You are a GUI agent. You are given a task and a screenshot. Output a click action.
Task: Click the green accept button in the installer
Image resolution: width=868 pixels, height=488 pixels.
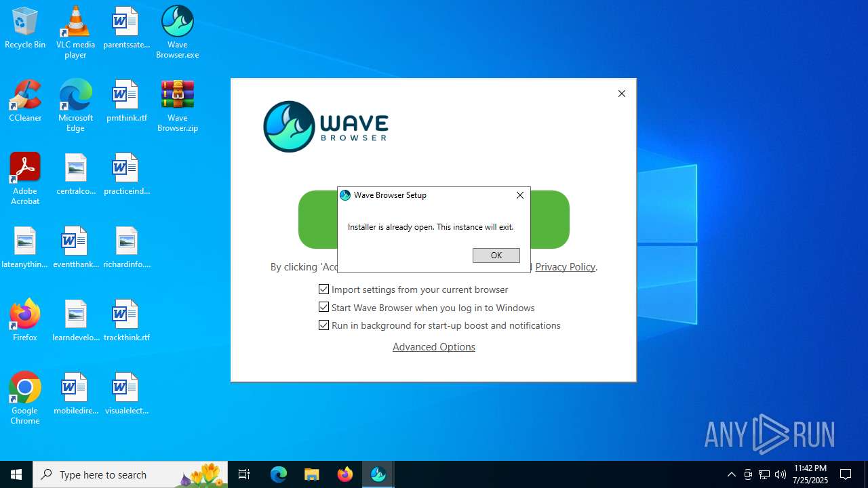click(x=434, y=220)
